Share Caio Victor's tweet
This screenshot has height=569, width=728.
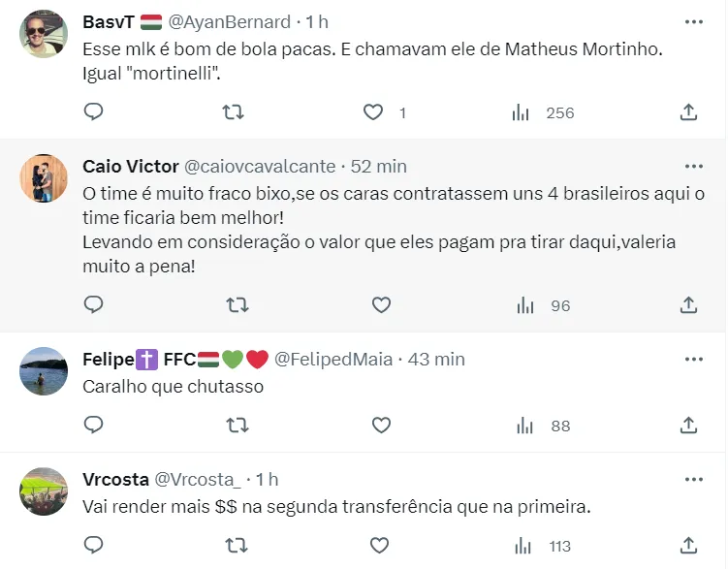point(688,305)
